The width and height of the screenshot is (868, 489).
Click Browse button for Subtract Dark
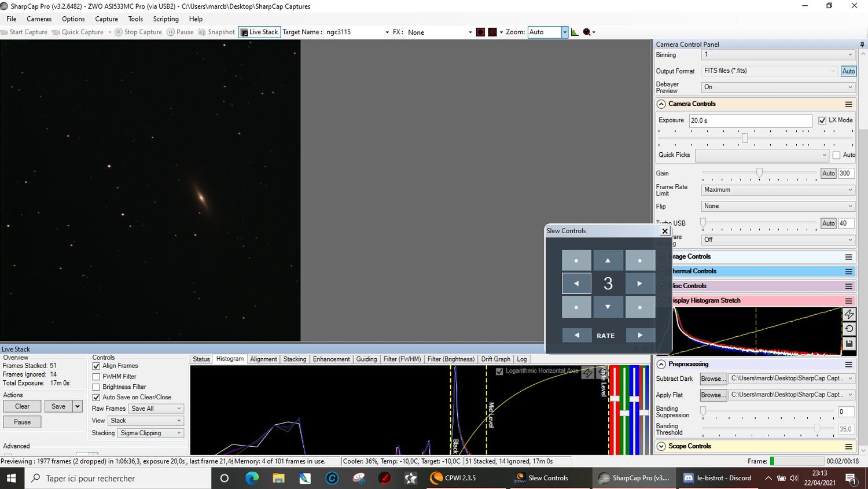point(711,378)
